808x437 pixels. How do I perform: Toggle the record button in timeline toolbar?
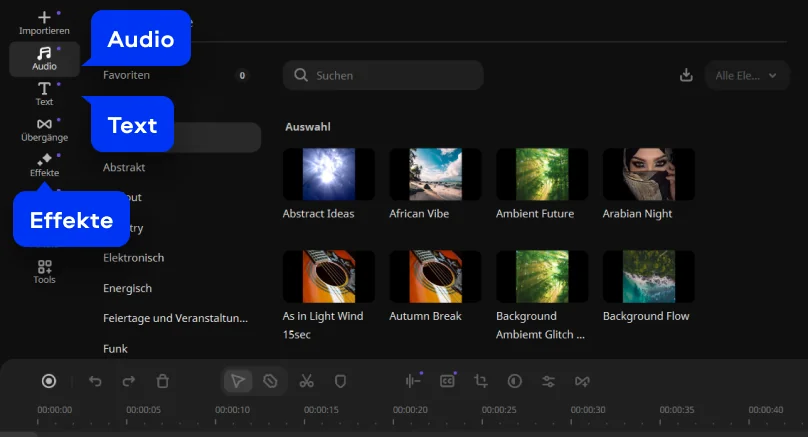(x=48, y=381)
